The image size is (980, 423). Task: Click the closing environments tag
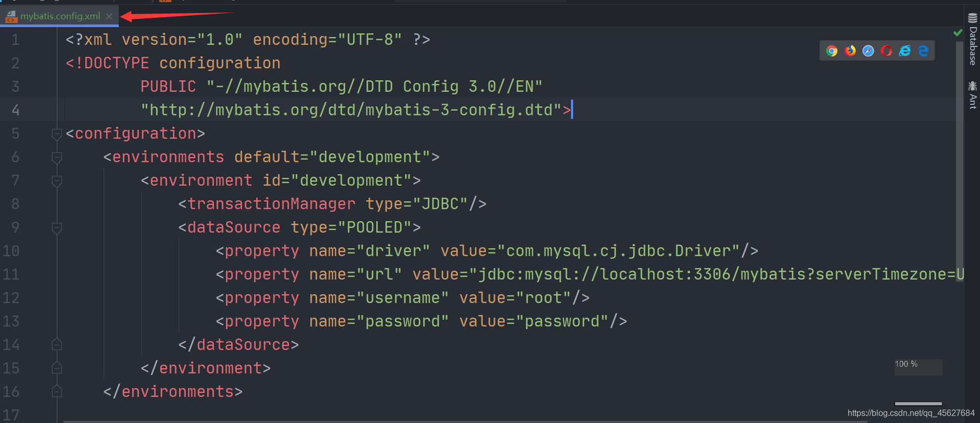[x=173, y=392]
